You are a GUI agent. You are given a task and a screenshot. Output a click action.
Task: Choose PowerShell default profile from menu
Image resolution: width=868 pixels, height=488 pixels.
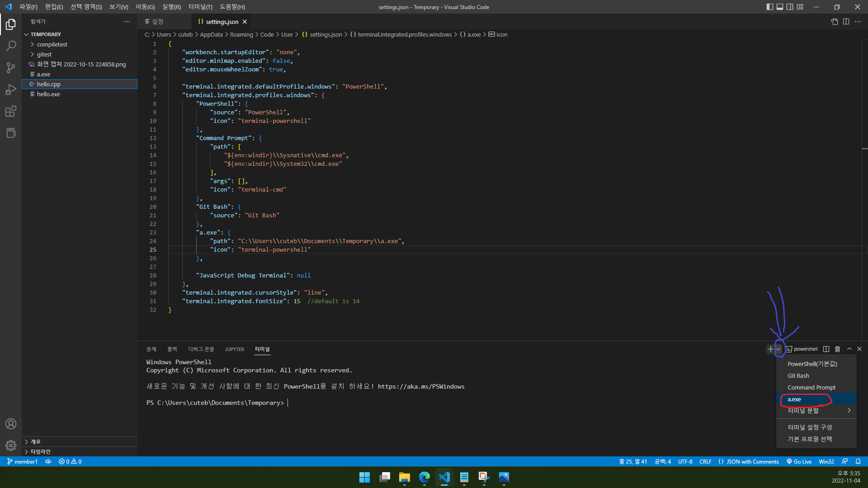click(816, 364)
